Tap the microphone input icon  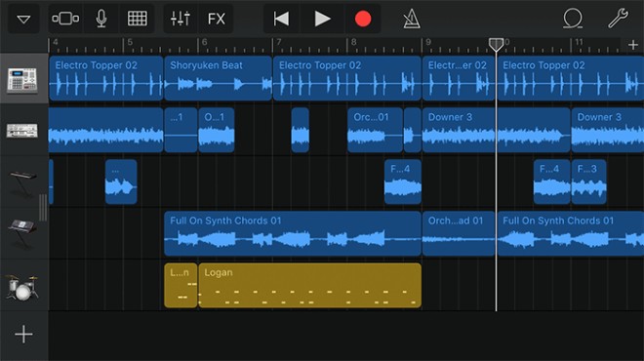pyautogui.click(x=101, y=19)
